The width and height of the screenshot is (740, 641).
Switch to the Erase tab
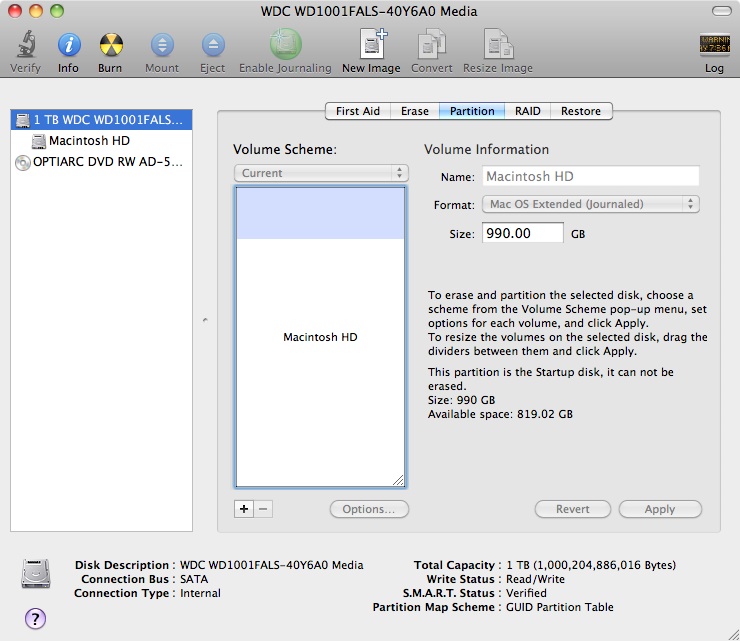[415, 111]
